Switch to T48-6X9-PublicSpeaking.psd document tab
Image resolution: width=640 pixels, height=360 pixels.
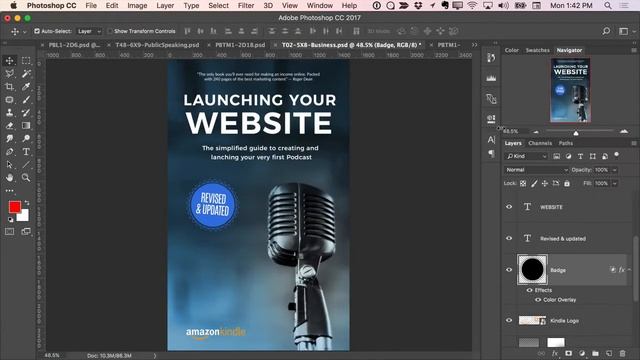click(x=157, y=45)
